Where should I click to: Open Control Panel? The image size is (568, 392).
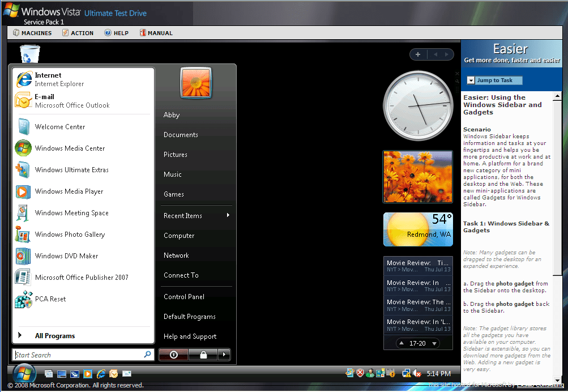click(x=196, y=297)
